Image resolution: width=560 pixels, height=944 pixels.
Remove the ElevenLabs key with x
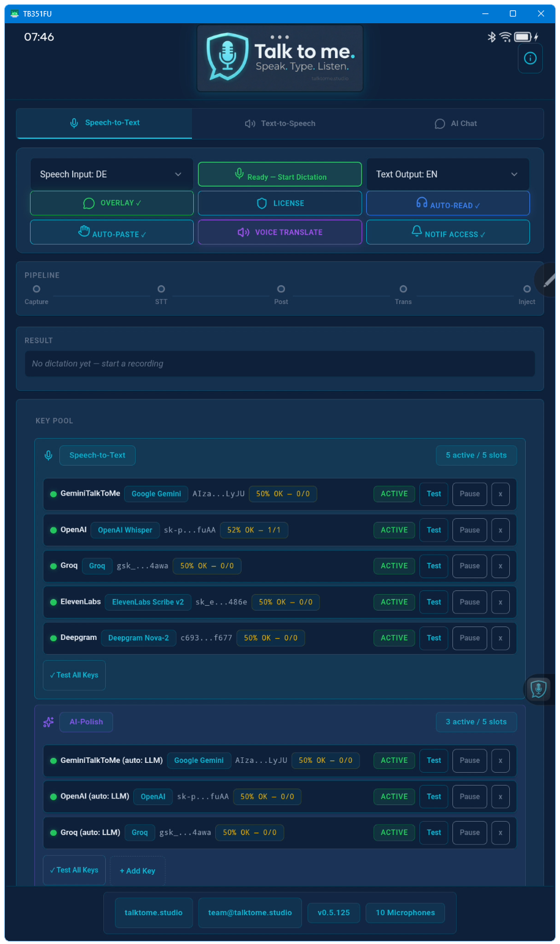coord(500,602)
